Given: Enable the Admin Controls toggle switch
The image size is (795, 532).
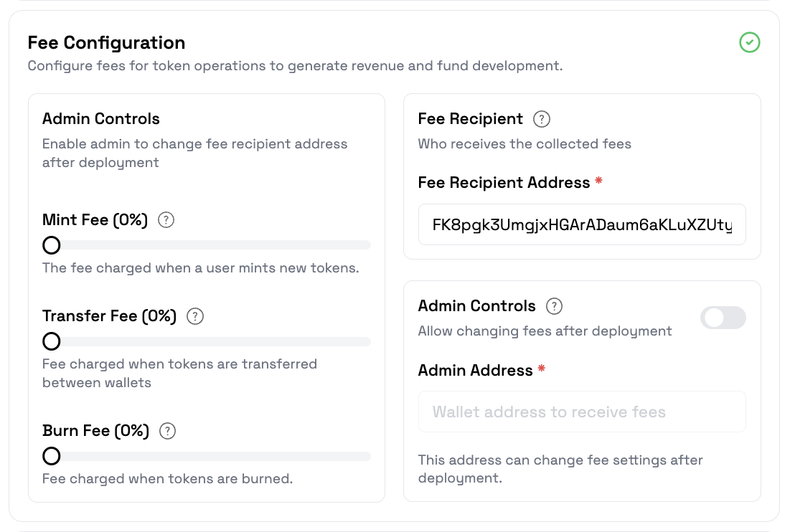Looking at the screenshot, I should pyautogui.click(x=723, y=318).
